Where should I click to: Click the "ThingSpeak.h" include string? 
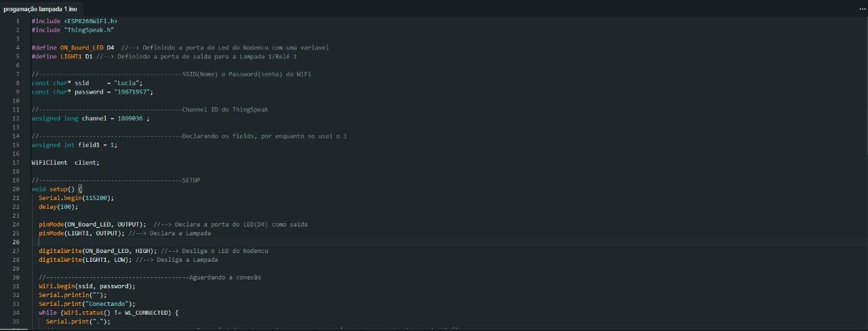pyautogui.click(x=89, y=30)
